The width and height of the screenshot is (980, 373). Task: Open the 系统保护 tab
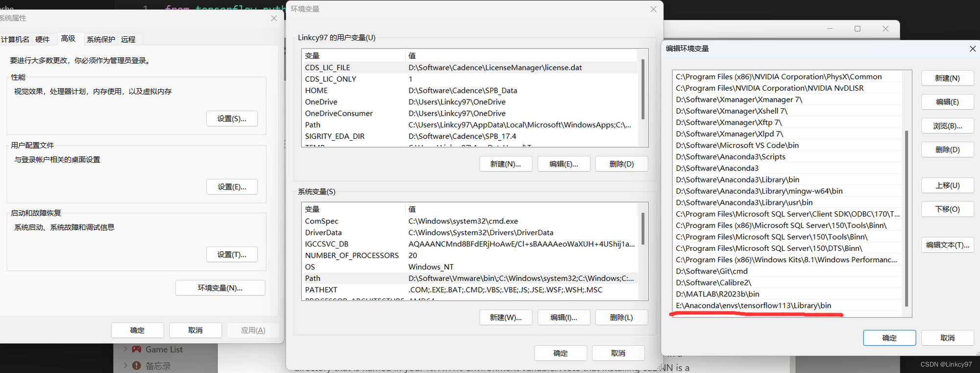click(101, 39)
